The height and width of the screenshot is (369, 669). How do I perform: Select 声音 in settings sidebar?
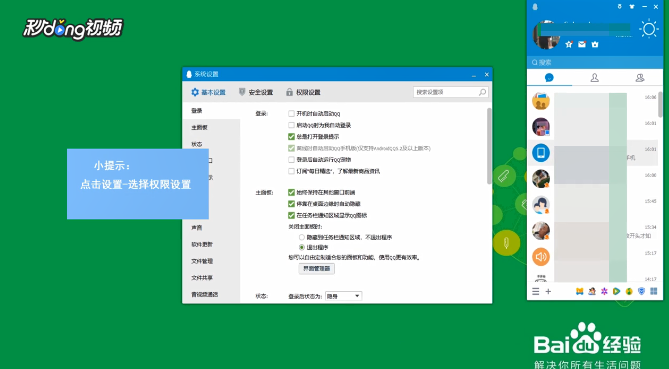tap(211, 228)
